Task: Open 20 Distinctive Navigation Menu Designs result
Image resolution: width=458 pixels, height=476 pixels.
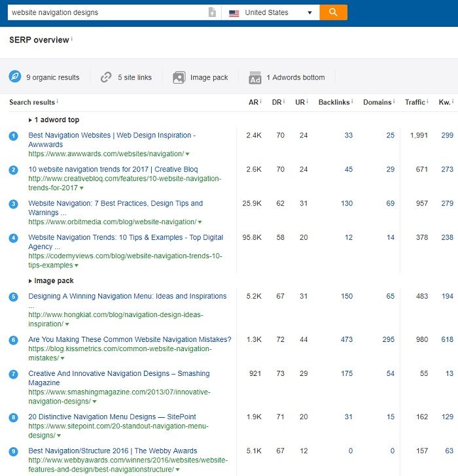Action: (x=112, y=416)
